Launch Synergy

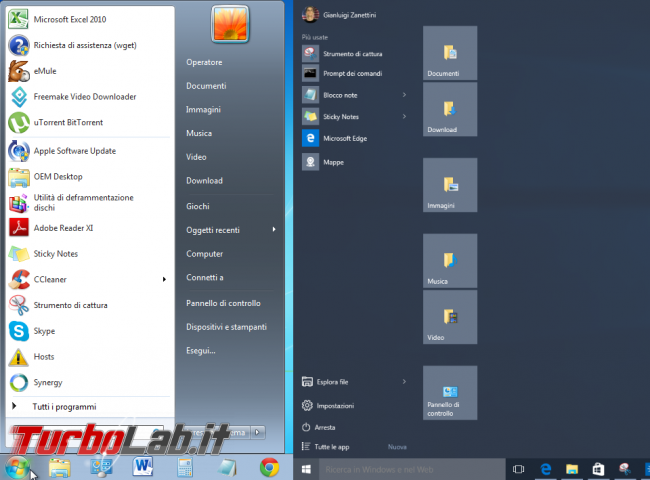point(89,382)
